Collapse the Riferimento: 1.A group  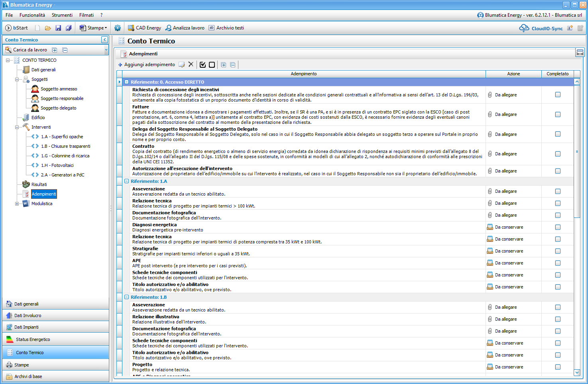pyautogui.click(x=126, y=181)
